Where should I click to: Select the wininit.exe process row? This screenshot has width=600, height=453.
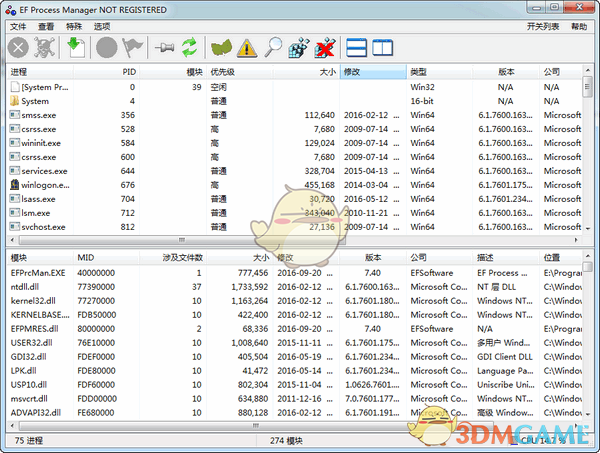tap(295, 143)
